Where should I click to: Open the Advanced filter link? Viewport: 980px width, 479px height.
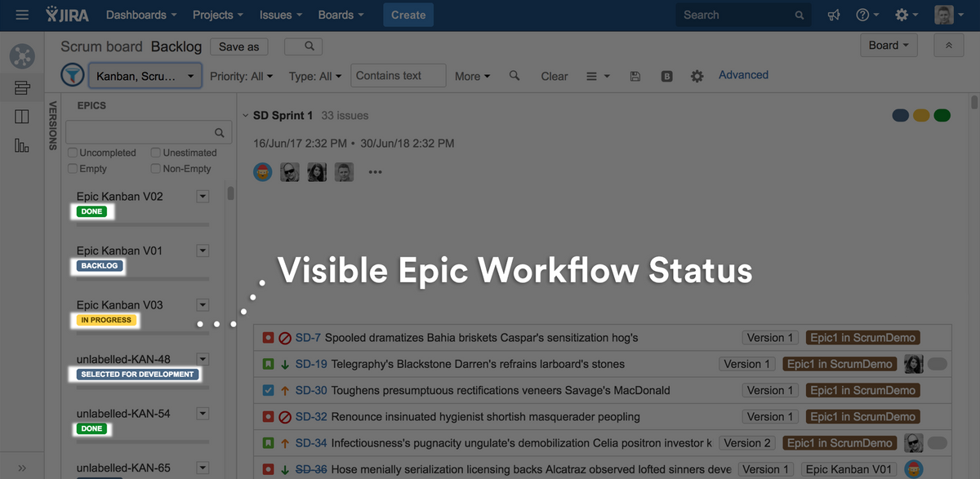click(x=743, y=75)
